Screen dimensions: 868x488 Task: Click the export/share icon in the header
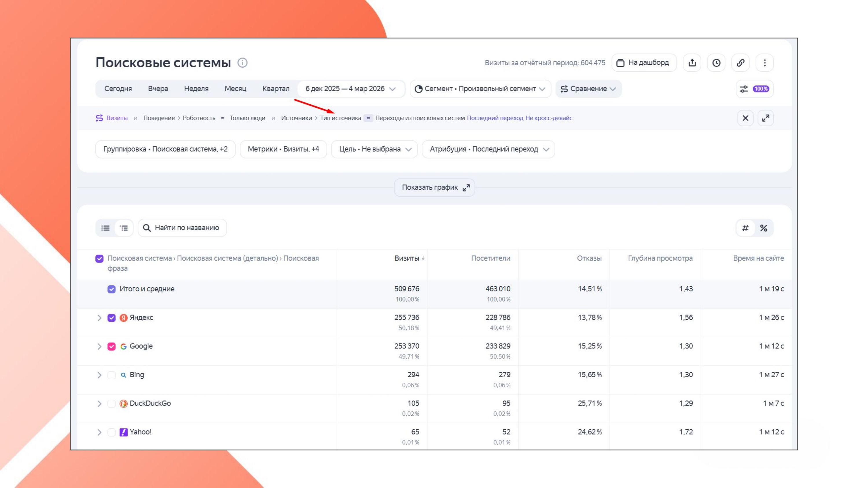pos(692,63)
